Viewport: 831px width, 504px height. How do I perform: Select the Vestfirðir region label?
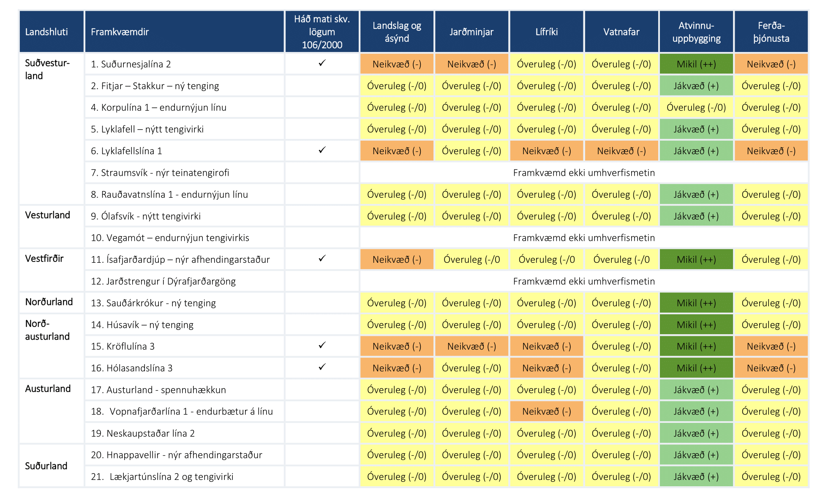(x=44, y=259)
